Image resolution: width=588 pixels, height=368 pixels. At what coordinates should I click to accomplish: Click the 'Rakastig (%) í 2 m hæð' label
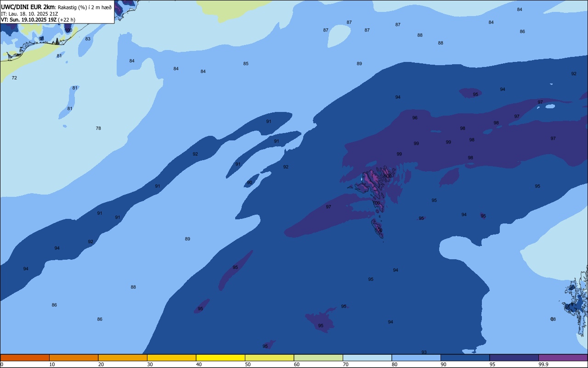85,7
